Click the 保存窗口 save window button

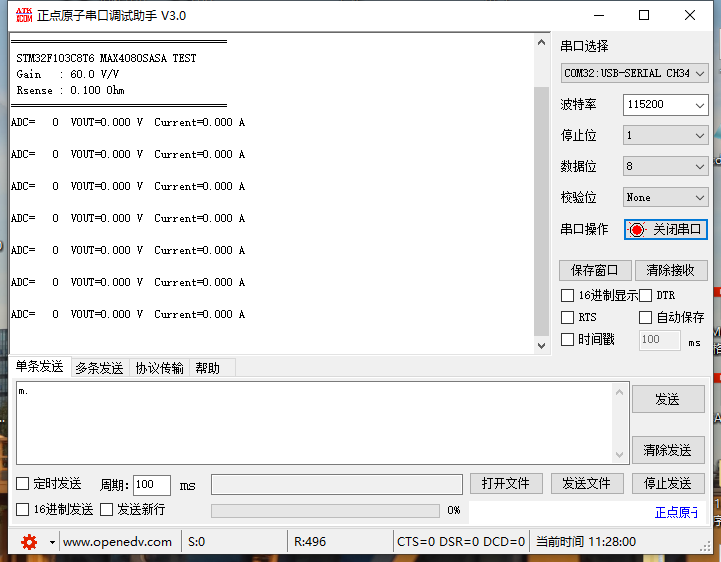(595, 270)
